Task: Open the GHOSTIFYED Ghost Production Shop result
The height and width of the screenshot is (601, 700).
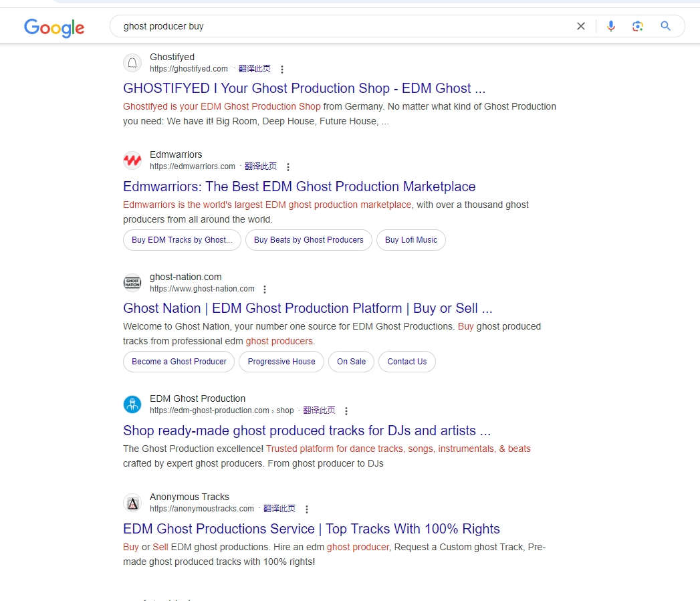Action: coord(304,88)
